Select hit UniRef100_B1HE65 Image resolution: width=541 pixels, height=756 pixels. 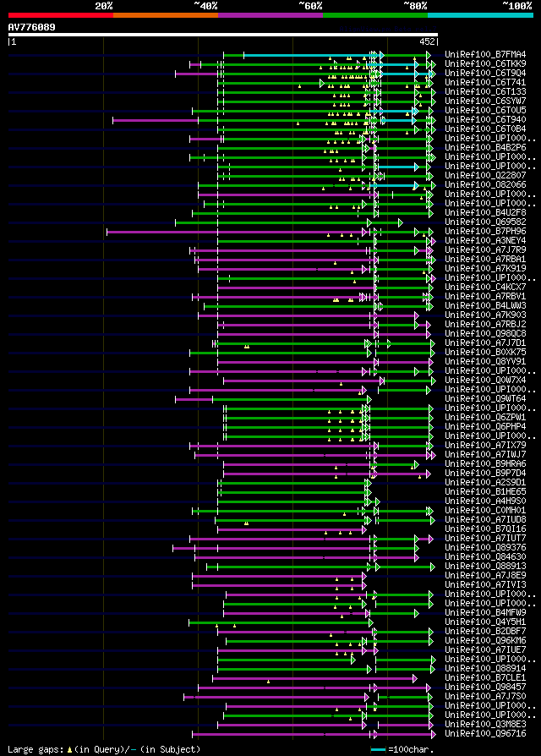coord(485,492)
